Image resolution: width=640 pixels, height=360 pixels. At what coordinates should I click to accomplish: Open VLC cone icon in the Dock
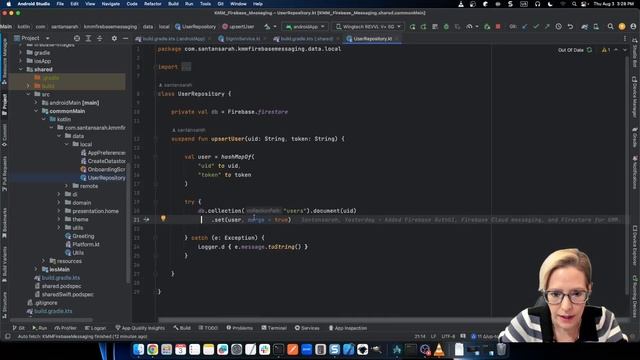[439, 349]
